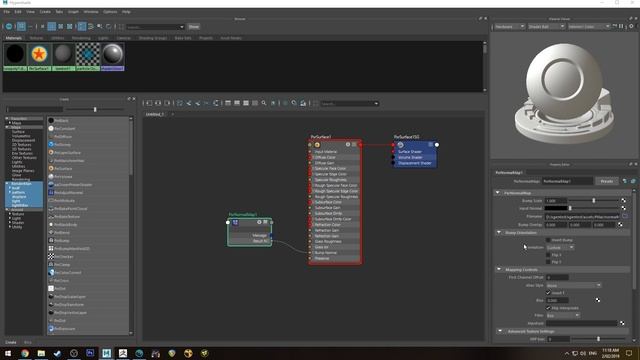Select PxrDisney node icon in Create list
Viewport: 640px width, 360px height.
tap(51, 144)
